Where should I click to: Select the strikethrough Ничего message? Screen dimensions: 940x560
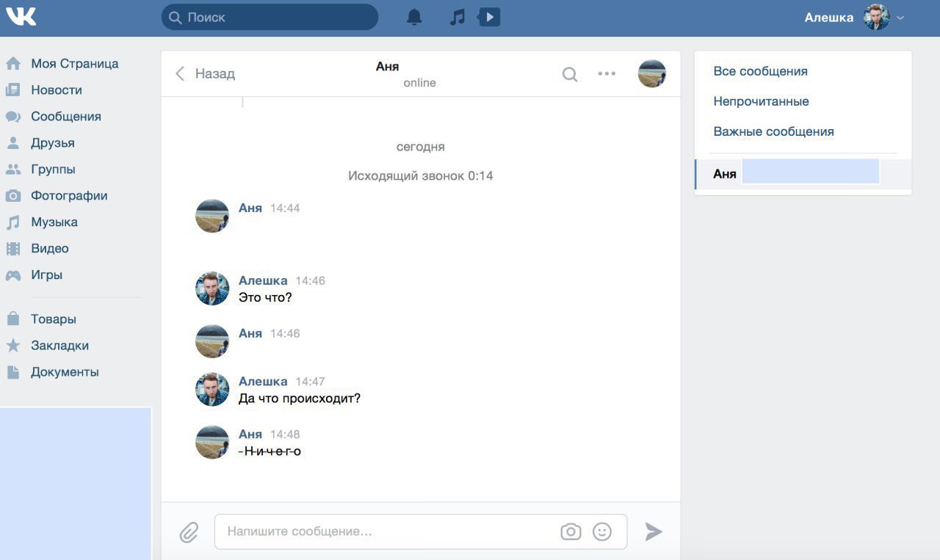coord(270,451)
